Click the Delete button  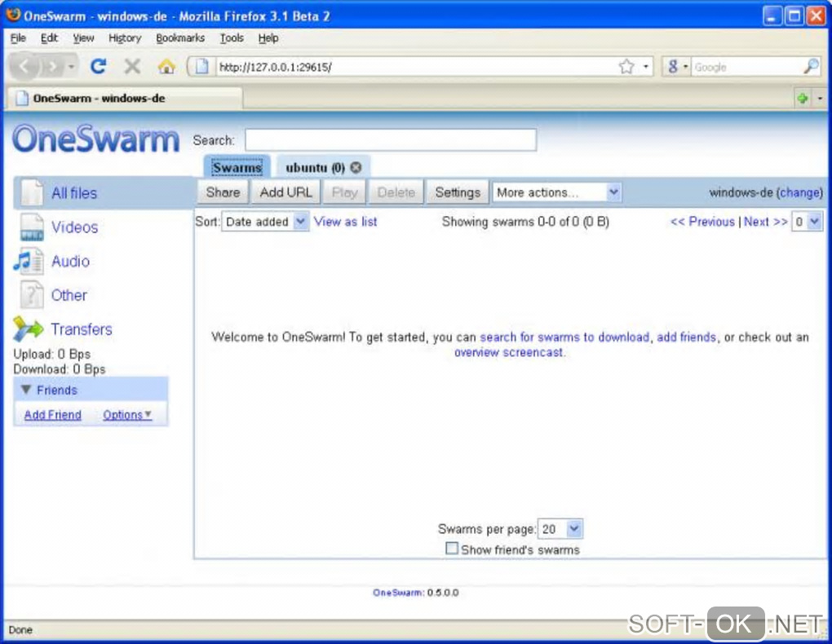point(396,192)
